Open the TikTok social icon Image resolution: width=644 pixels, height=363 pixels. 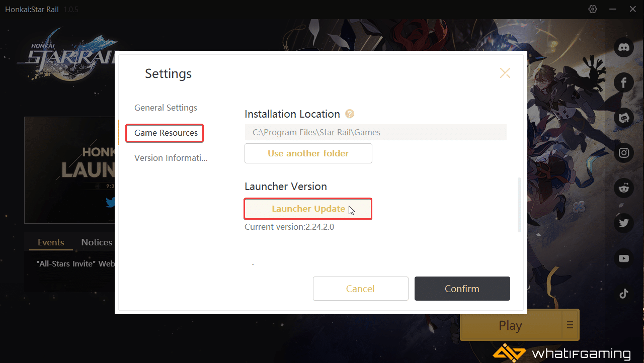624,294
